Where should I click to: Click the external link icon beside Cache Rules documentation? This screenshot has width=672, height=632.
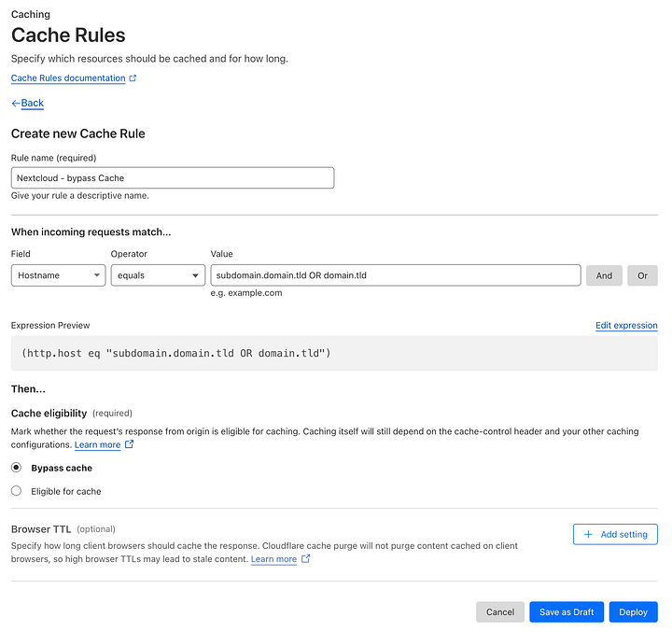(133, 78)
